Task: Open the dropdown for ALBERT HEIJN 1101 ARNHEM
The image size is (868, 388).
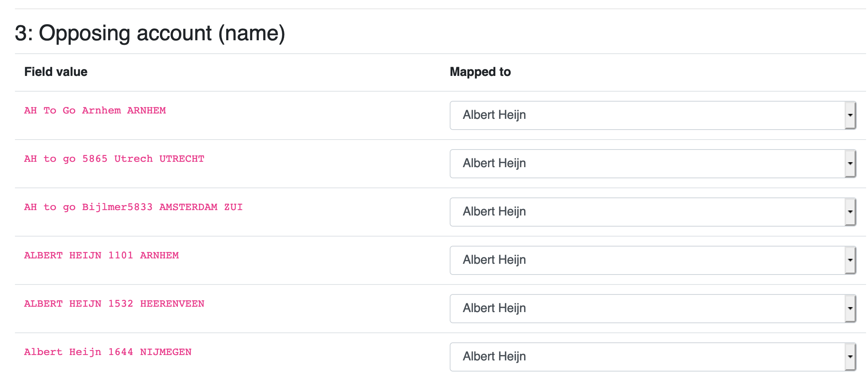Action: pos(652,260)
